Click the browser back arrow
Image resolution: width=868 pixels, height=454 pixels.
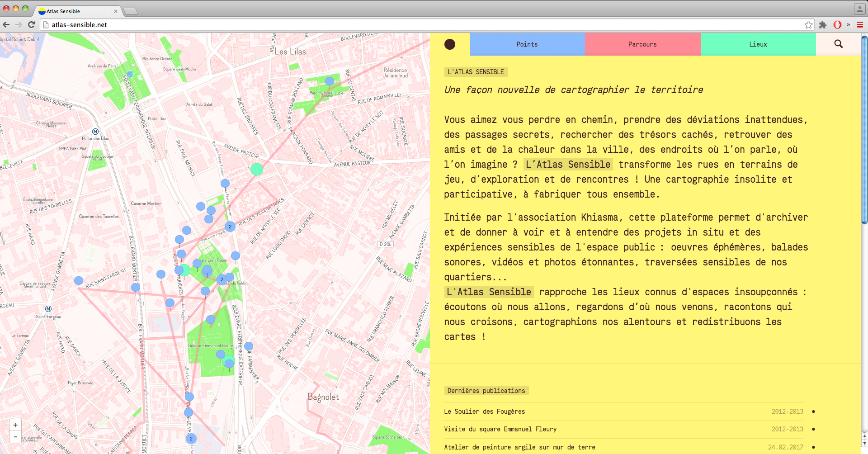pos(6,25)
